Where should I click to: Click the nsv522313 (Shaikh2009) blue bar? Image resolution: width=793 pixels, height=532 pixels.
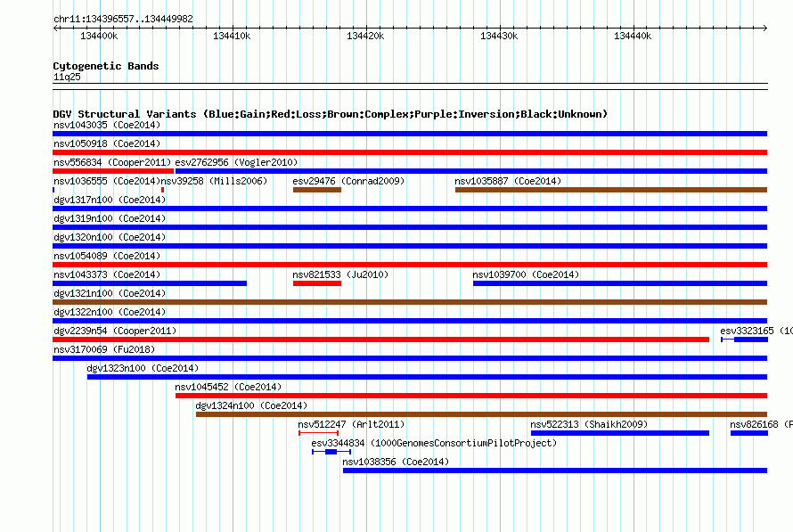620,433
